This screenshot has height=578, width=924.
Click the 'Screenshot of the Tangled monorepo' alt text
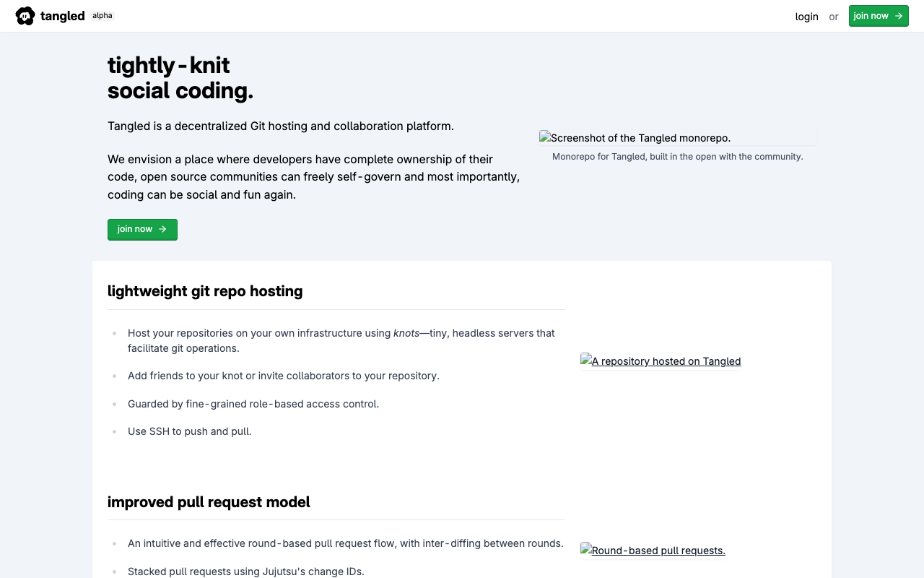[640, 137]
